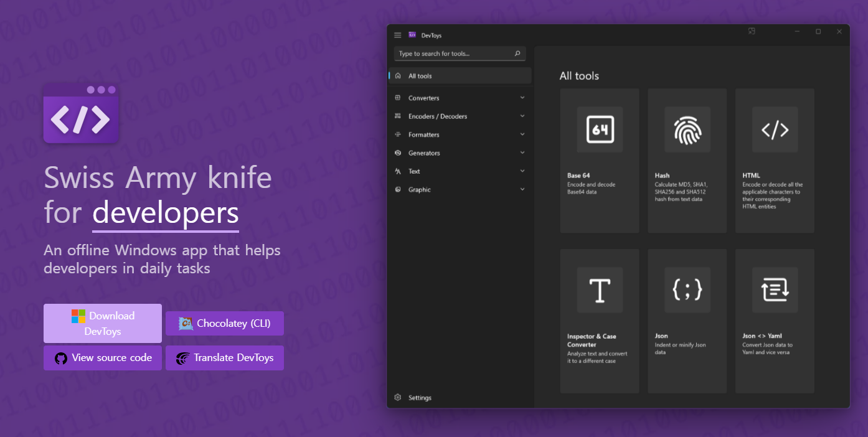Click the View source code button
The height and width of the screenshot is (437, 868).
click(103, 358)
